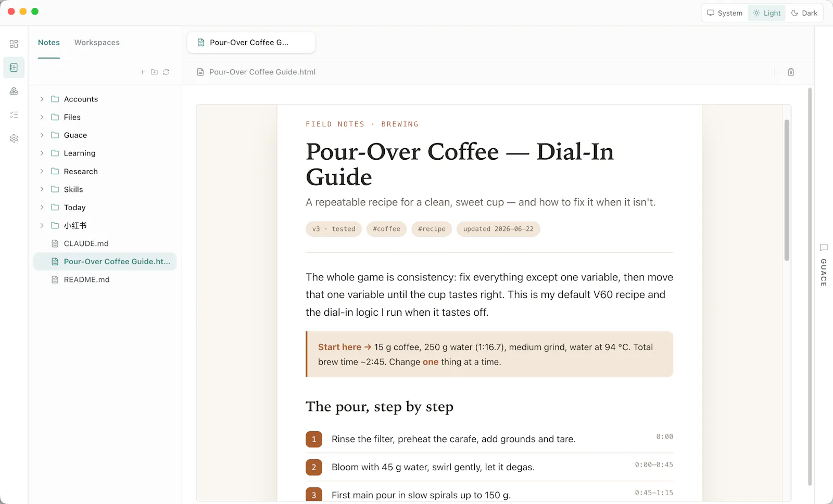Select Pour-Over Coffee Guide.ht... in tree
This screenshot has height=504, width=833.
coord(105,262)
